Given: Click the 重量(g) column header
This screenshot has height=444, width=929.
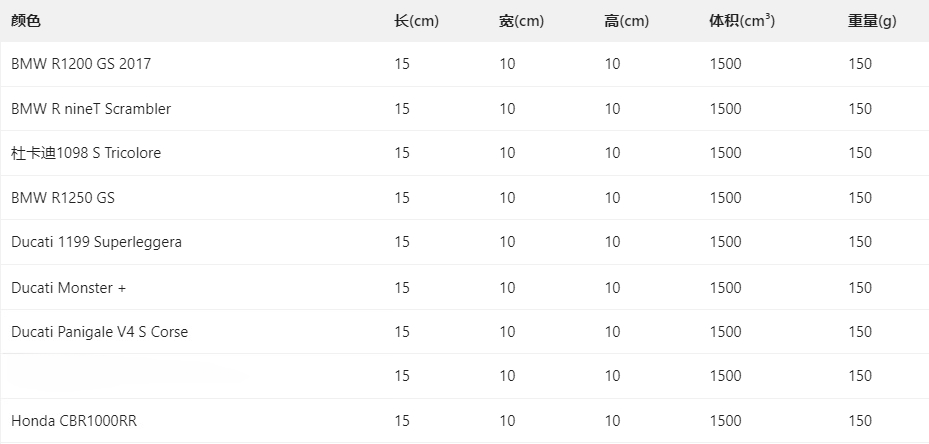Looking at the screenshot, I should click(x=871, y=21).
